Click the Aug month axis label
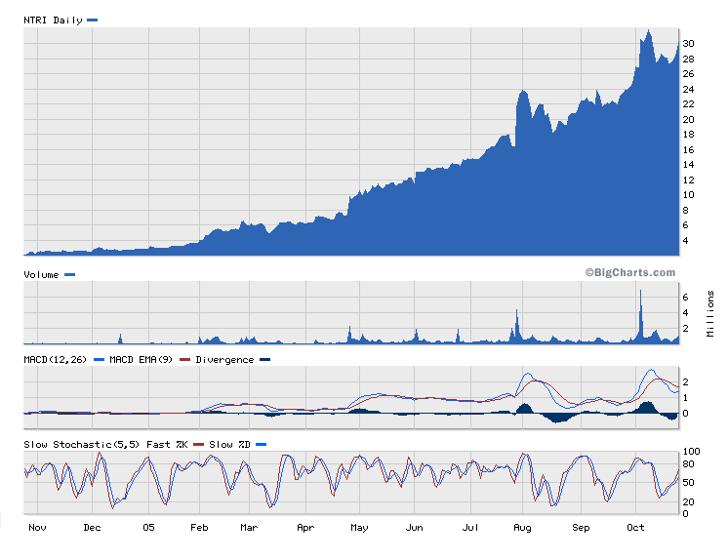The image size is (728, 560). click(523, 528)
